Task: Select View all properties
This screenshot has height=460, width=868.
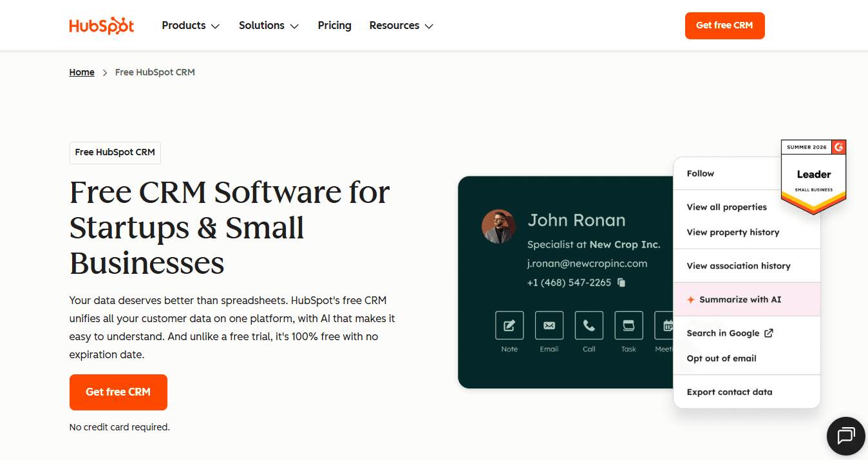Action: 727,207
